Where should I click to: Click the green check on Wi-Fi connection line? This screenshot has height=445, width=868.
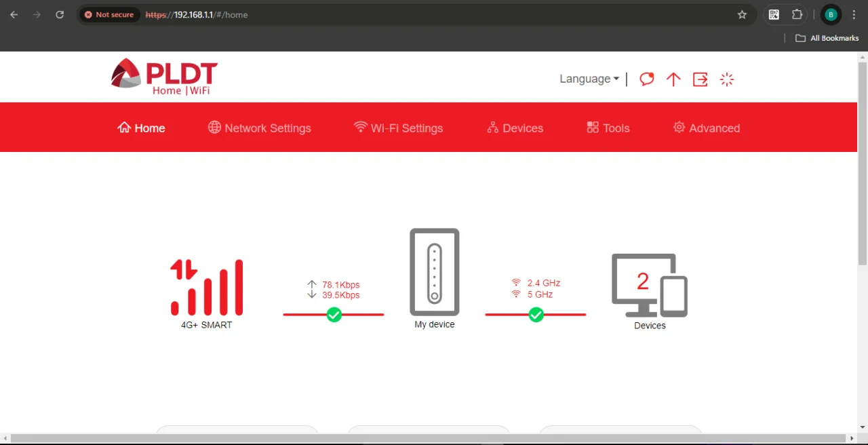pyautogui.click(x=536, y=315)
